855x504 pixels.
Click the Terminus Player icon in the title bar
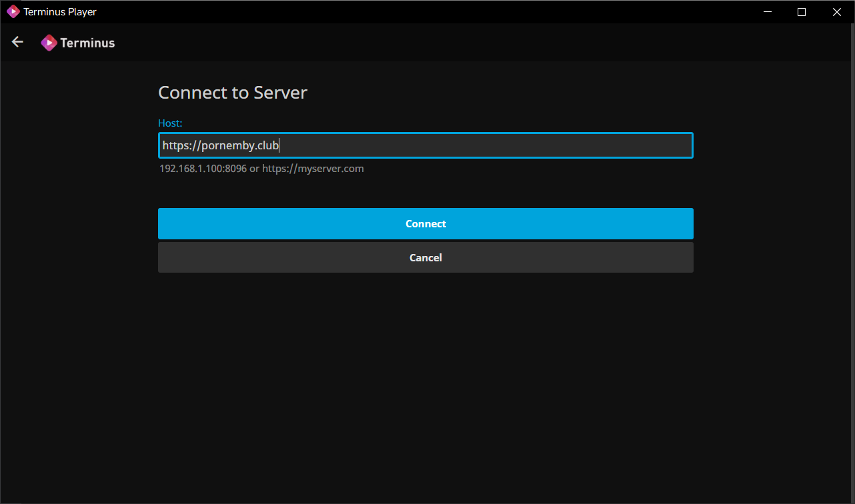[x=13, y=11]
